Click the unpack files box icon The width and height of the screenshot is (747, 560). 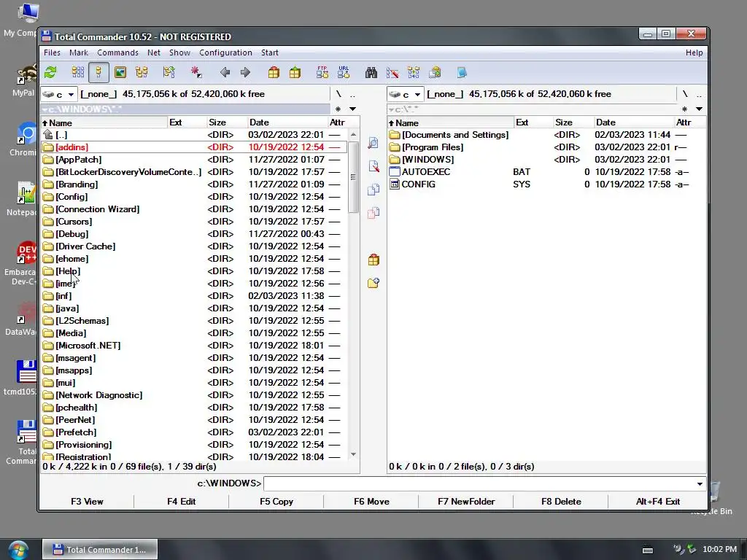point(295,72)
